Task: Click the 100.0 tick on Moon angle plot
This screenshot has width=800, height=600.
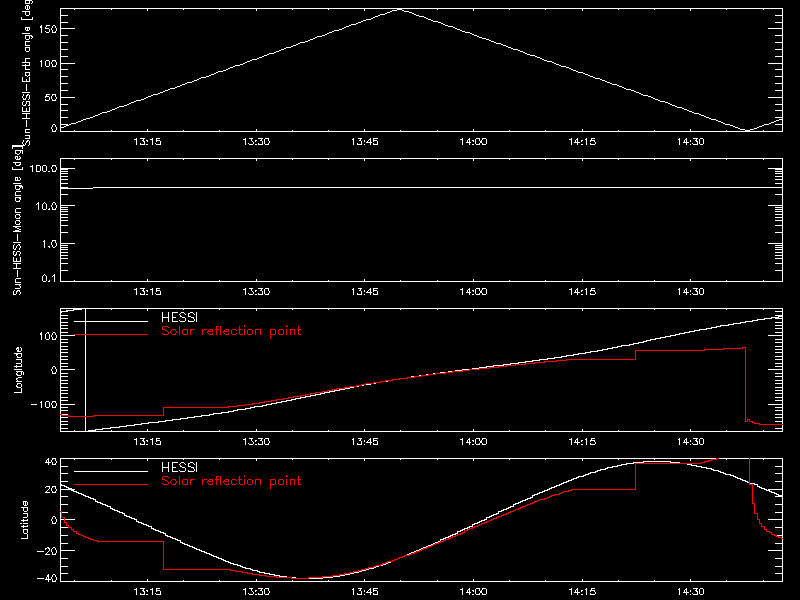Action: (x=43, y=169)
